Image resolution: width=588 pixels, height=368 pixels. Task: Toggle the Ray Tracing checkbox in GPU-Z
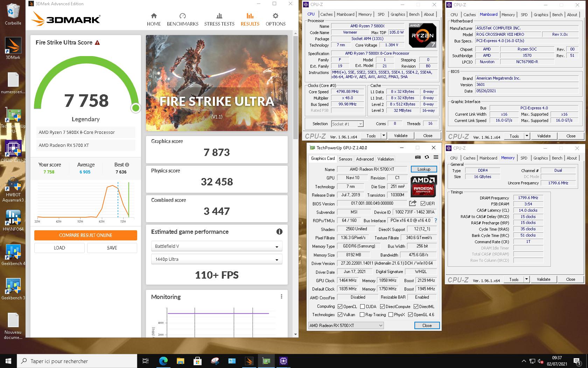[x=362, y=315]
